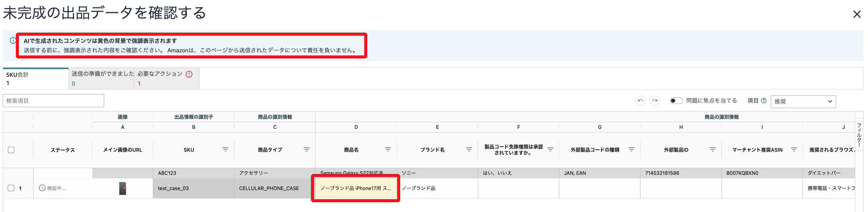
Task: Check the row 1 checkbox
Action: 11,188
